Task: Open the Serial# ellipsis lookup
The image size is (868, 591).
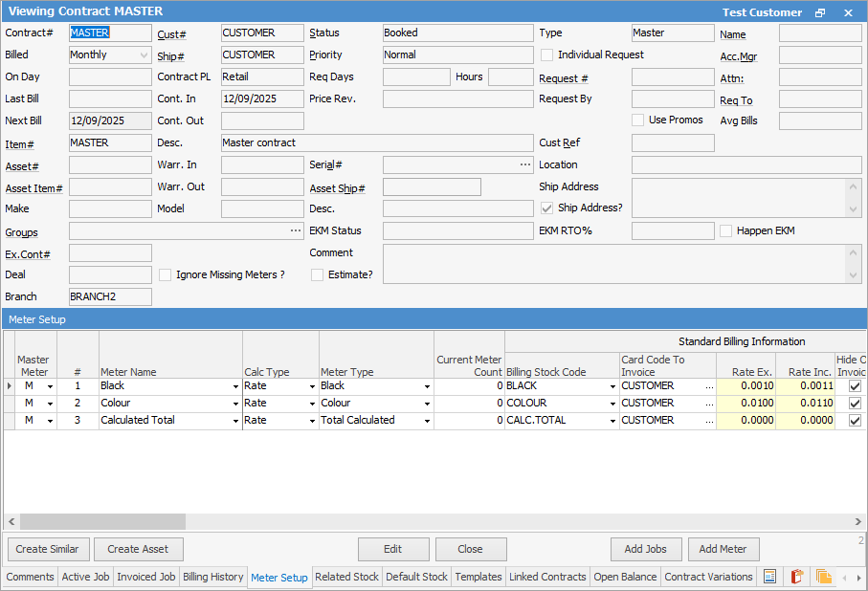Action: pyautogui.click(x=525, y=164)
